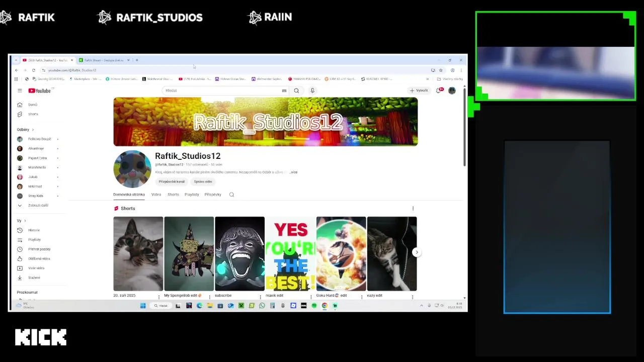Open YouTube notifications bell
The height and width of the screenshot is (362, 644).
(439, 90)
